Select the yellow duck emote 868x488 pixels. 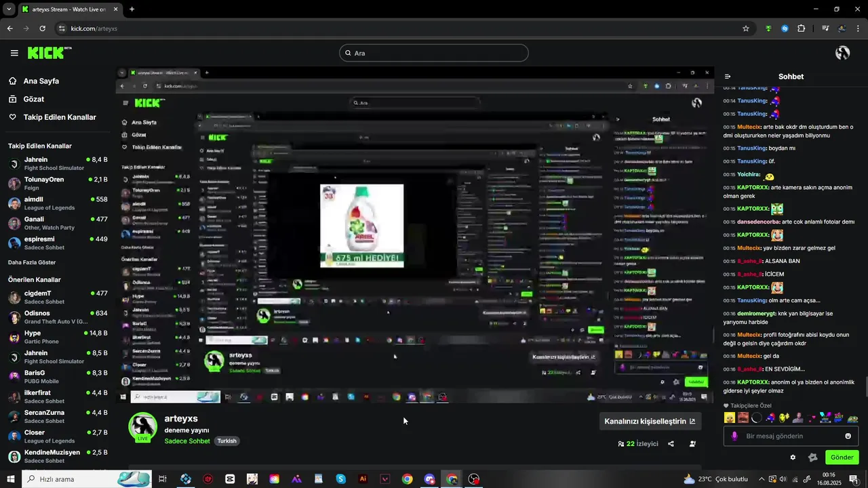pyautogui.click(x=729, y=418)
